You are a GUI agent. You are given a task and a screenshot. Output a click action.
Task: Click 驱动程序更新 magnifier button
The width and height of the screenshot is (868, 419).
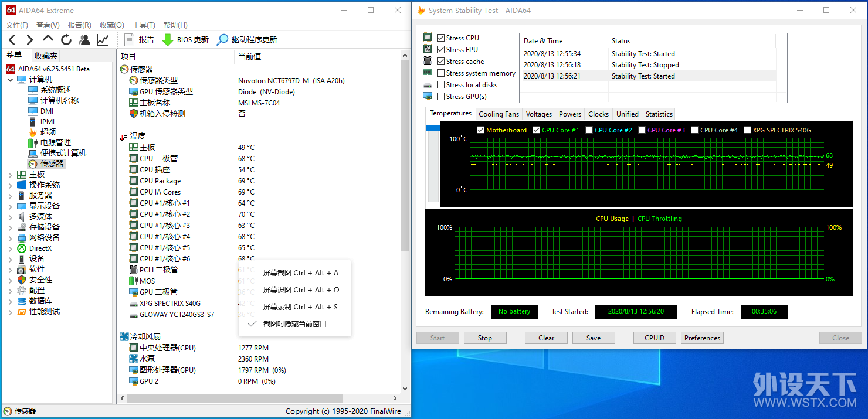tap(247, 40)
